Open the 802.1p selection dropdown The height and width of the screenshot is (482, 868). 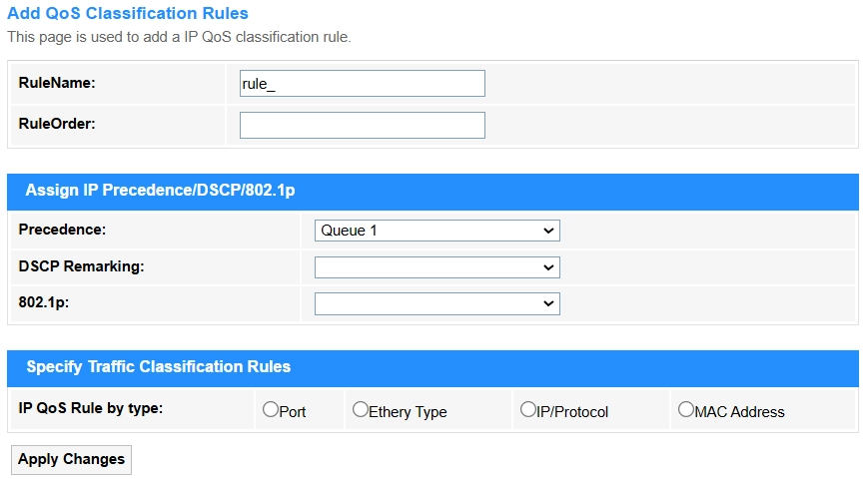pos(436,303)
